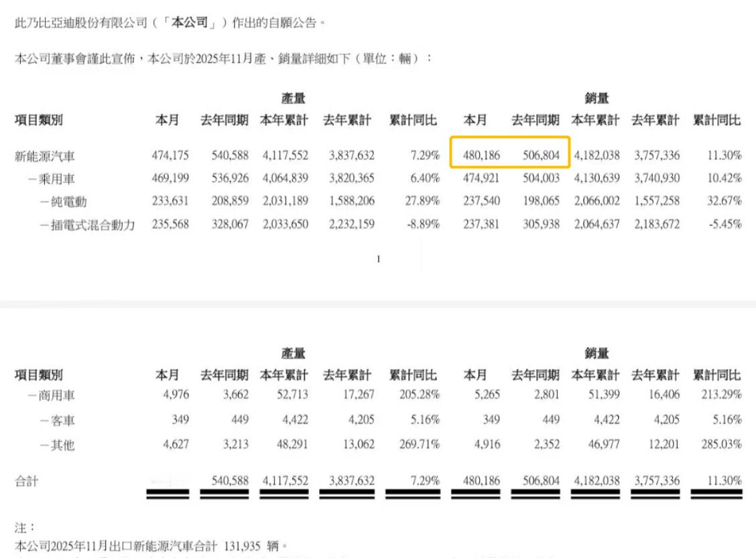Click 4,182,038 in the 合計 row
The width and height of the screenshot is (756, 558).
596,480
